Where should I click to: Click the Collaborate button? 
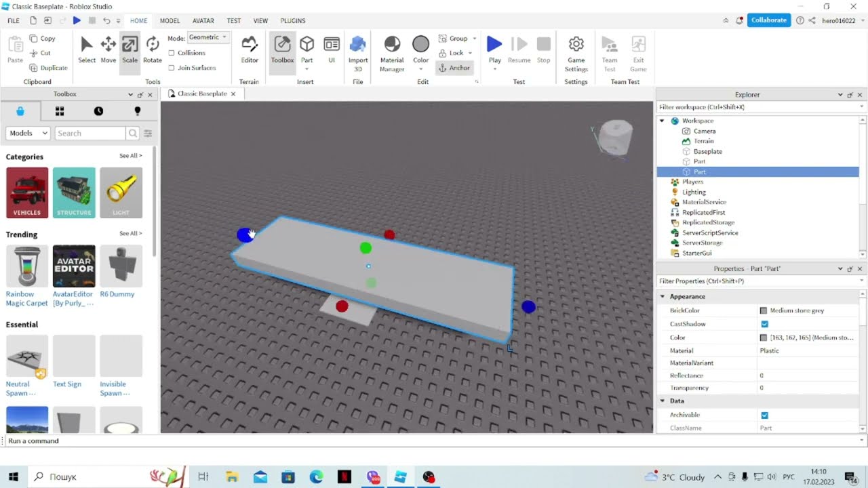pos(769,20)
